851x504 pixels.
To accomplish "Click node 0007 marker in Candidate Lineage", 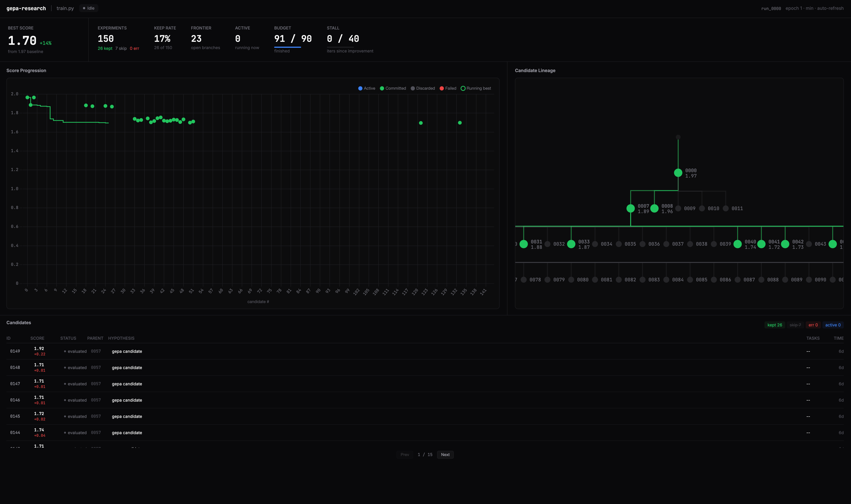I will 631,208.
